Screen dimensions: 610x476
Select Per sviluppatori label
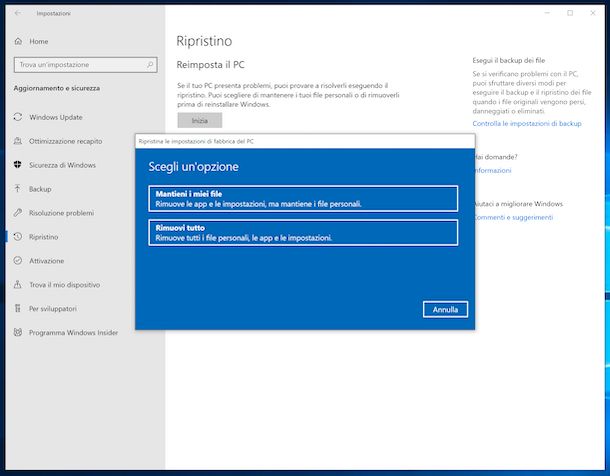point(53,309)
